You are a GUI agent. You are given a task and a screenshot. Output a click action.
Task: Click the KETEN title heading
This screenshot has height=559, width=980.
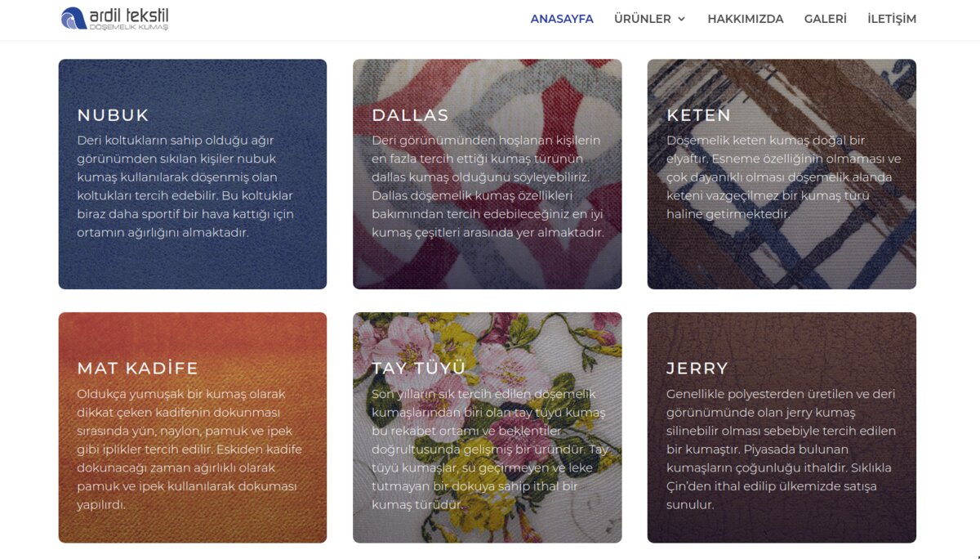(x=698, y=115)
